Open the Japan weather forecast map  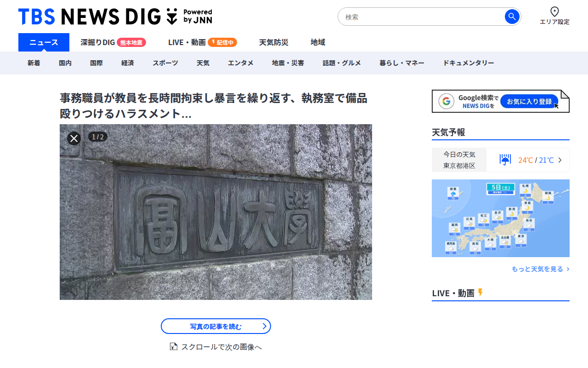pyautogui.click(x=501, y=218)
